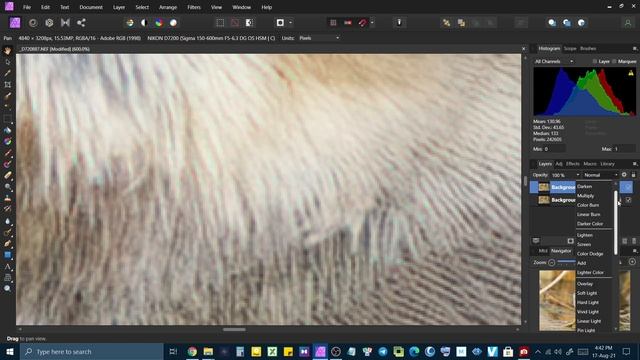Viewport: 640px width, 360px height.
Task: Select the Color Picker tool
Action: tap(7, 73)
